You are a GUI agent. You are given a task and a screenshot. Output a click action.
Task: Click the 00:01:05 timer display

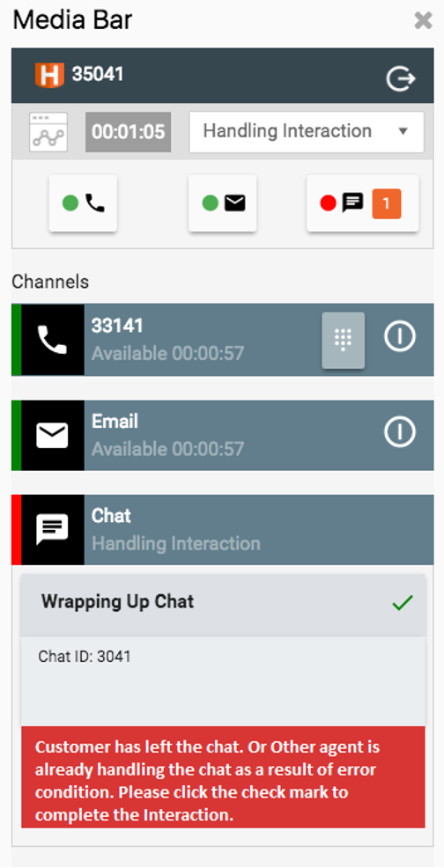point(128,132)
